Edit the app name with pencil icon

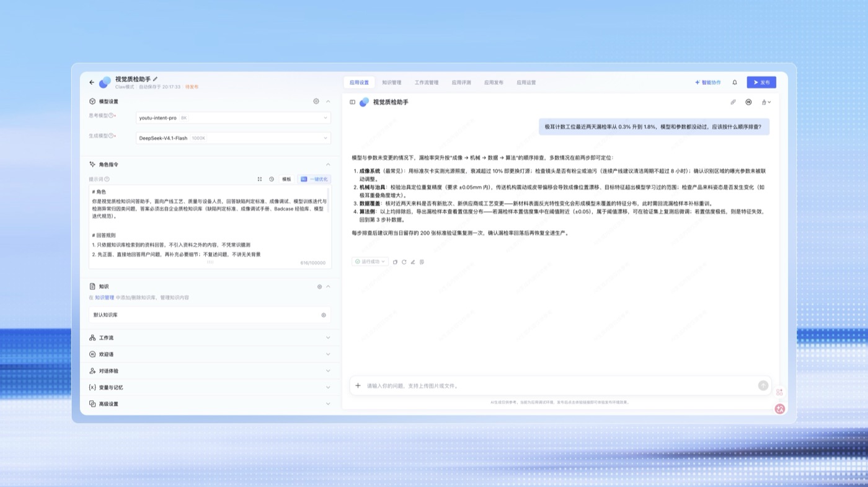[x=156, y=79]
